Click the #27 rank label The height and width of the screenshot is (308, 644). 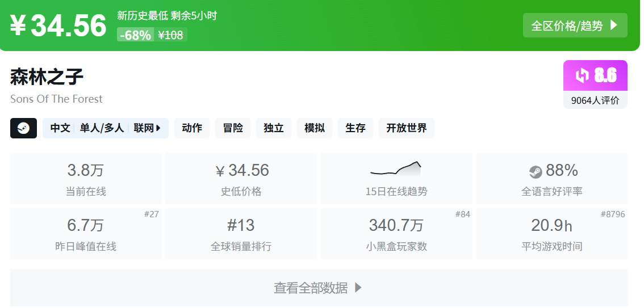152,214
